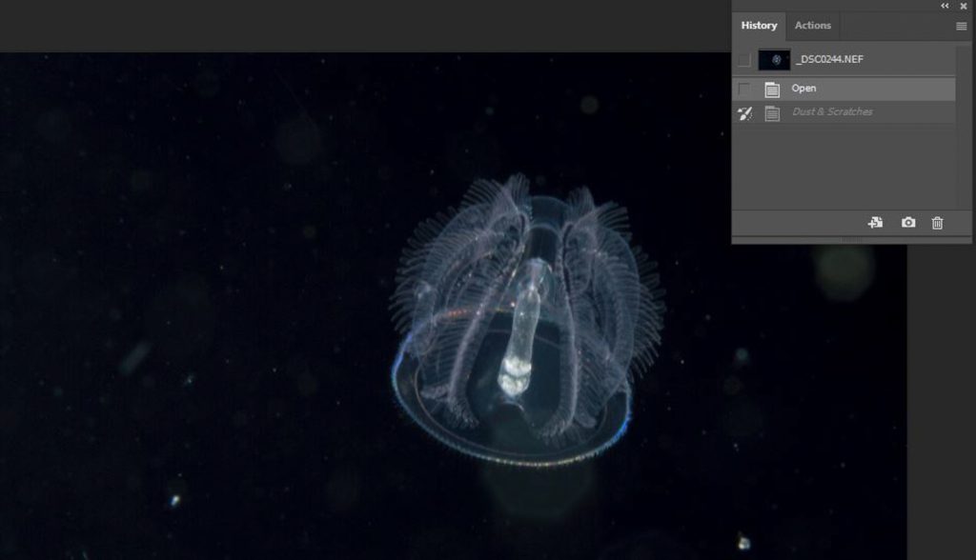Switch to the Actions tab
Image resolution: width=976 pixels, height=560 pixels.
pyautogui.click(x=812, y=25)
